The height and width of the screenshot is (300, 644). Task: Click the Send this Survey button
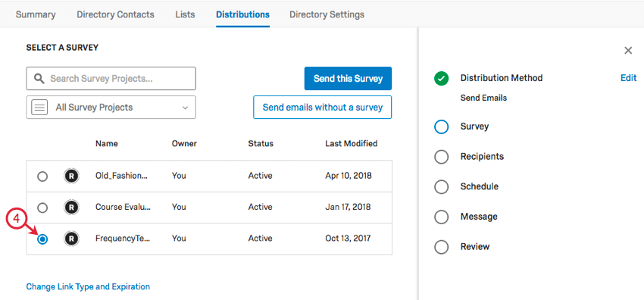click(348, 78)
